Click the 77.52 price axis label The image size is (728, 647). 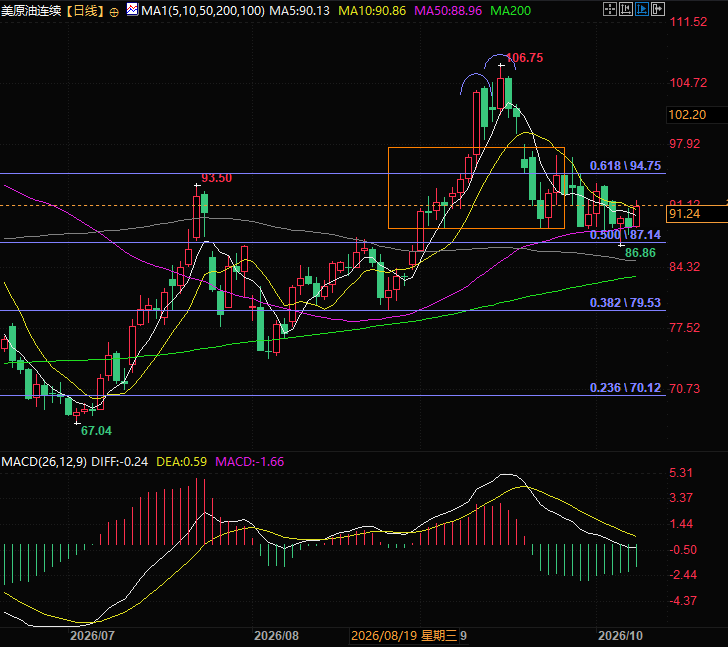[x=684, y=328]
